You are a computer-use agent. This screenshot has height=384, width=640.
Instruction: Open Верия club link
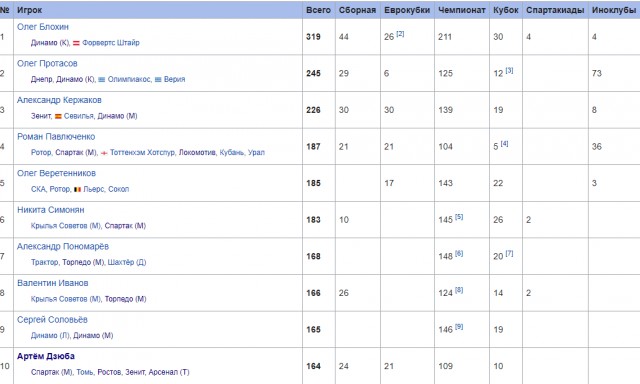(x=174, y=79)
